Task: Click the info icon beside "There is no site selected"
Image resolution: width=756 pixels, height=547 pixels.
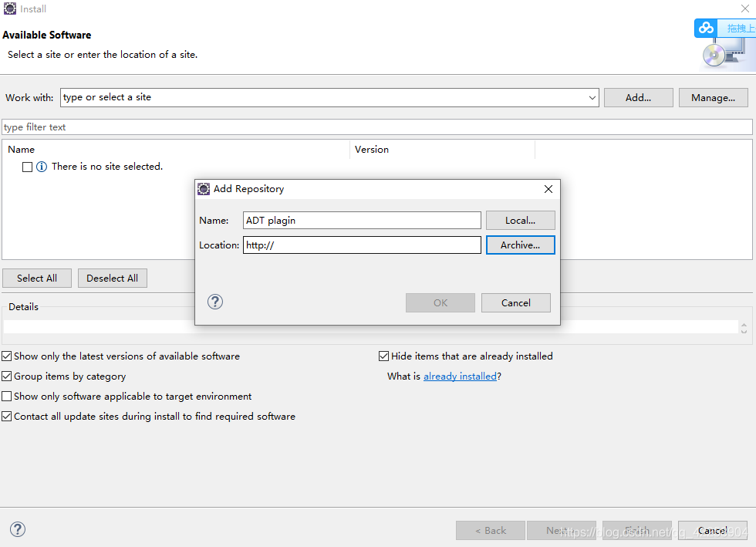Action: 41,167
